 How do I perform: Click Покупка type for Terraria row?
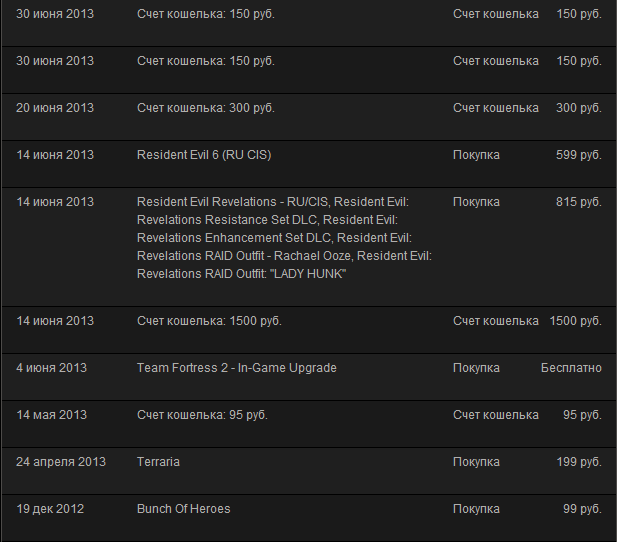476,462
